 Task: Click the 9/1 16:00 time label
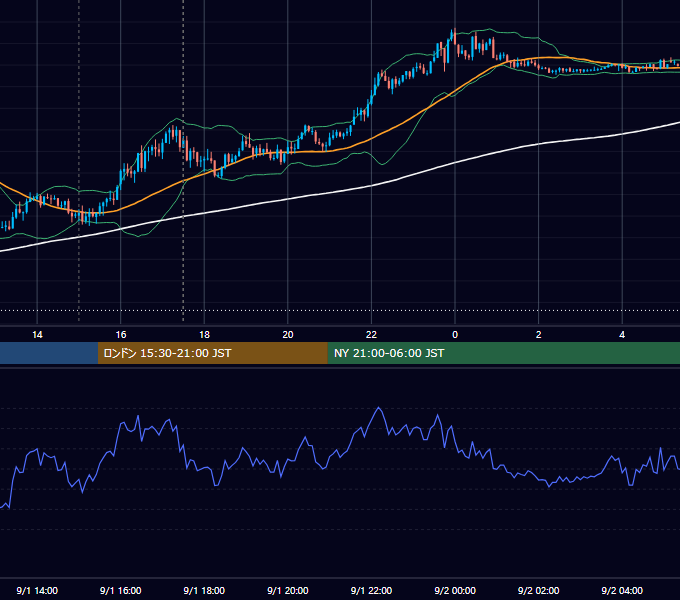click(x=121, y=590)
